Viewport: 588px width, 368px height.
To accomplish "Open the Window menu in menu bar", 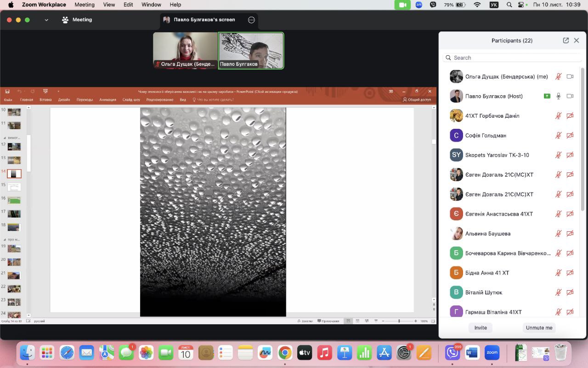I will [151, 5].
